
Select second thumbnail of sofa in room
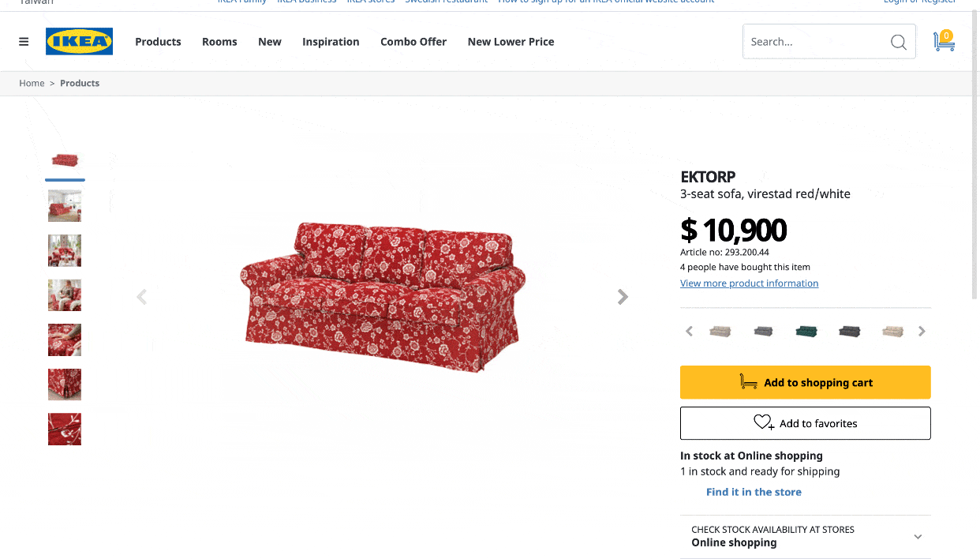point(65,206)
